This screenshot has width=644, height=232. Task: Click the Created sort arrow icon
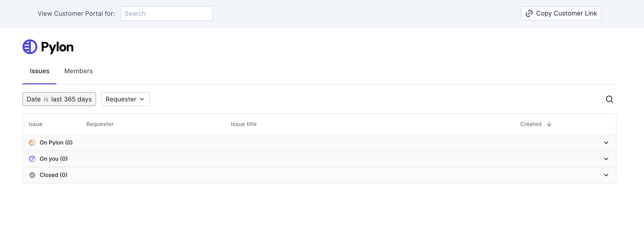[x=549, y=124]
